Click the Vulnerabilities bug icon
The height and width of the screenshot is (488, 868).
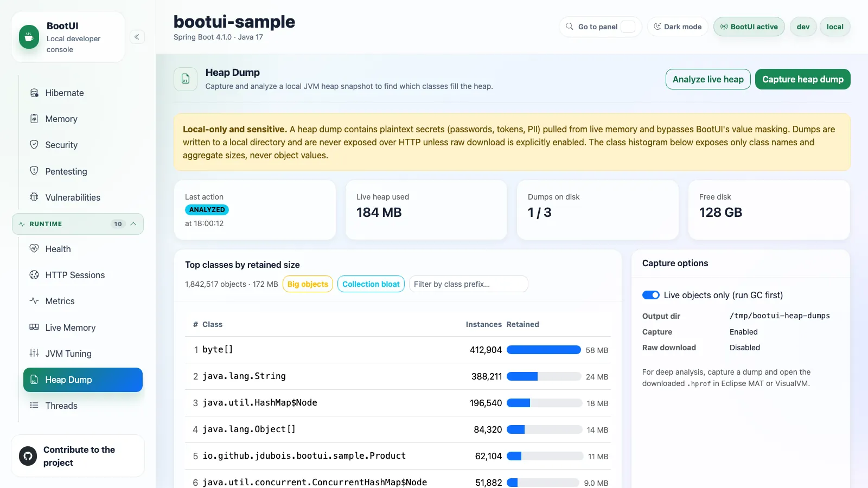(x=34, y=197)
